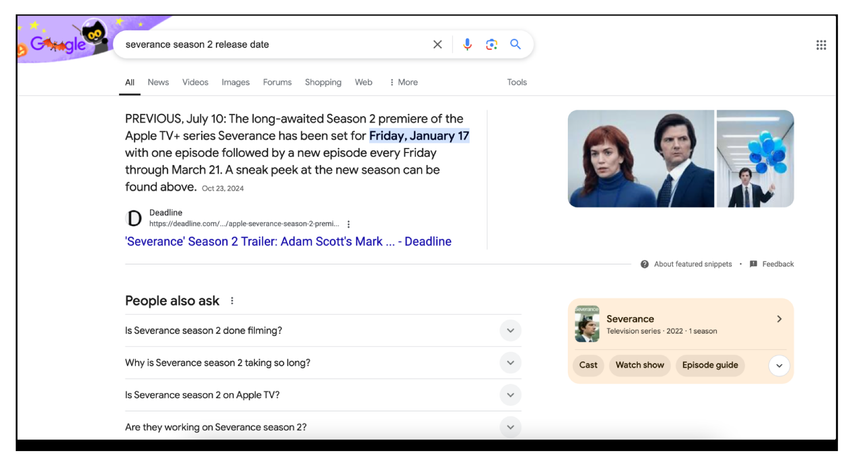Screen dimensions: 856x472
Task: Open Google Lens image search icon
Action: 491,45
